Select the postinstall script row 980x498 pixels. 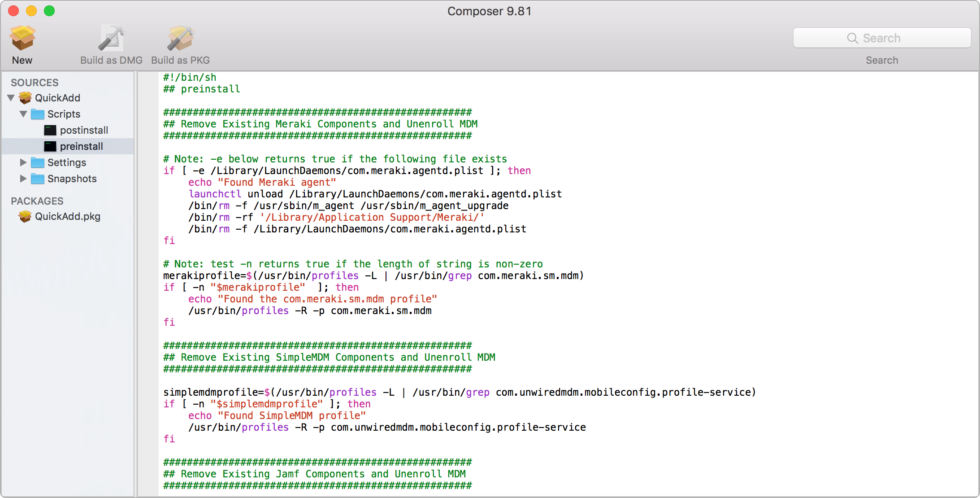pos(68,130)
